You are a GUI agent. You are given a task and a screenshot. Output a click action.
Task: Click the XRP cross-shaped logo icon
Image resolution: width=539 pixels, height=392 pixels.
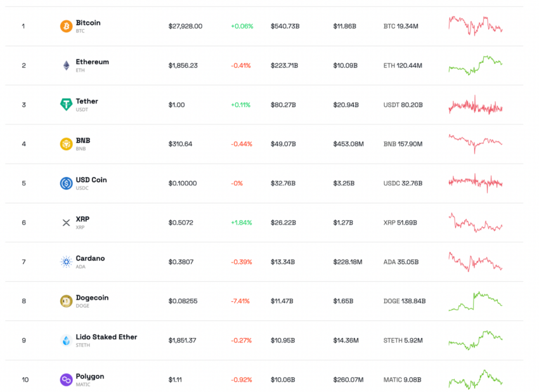point(66,223)
